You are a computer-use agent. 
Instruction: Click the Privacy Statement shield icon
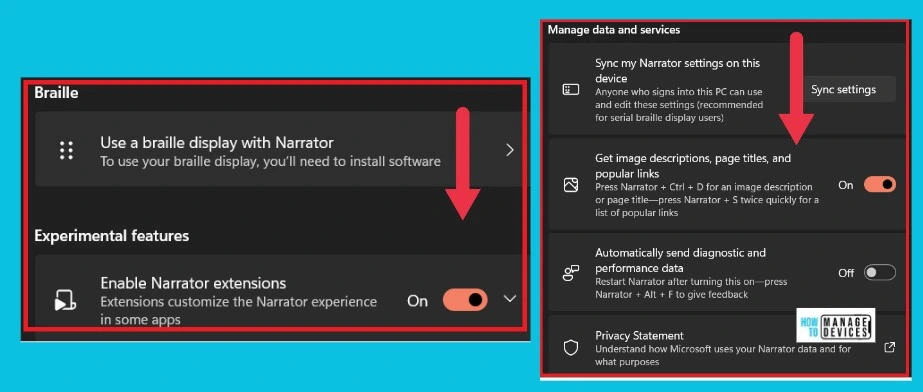tap(570, 348)
